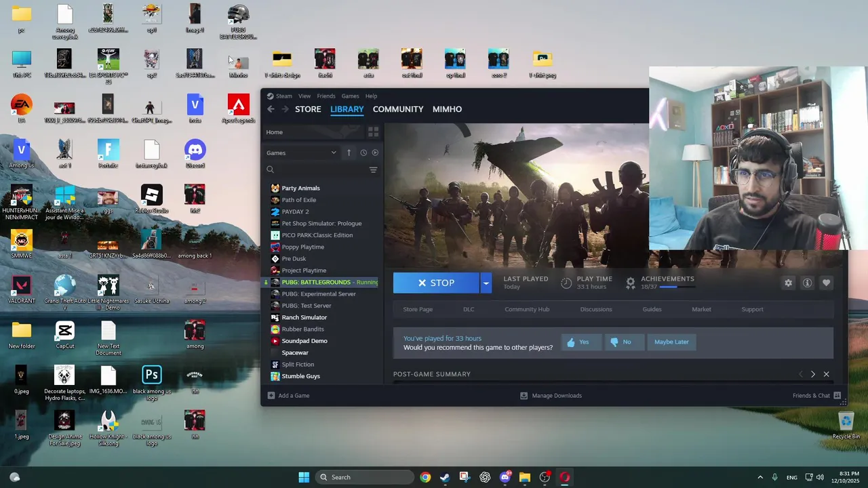Open the advanced filter options icon
Screen dimensions: 868x488
[373, 170]
